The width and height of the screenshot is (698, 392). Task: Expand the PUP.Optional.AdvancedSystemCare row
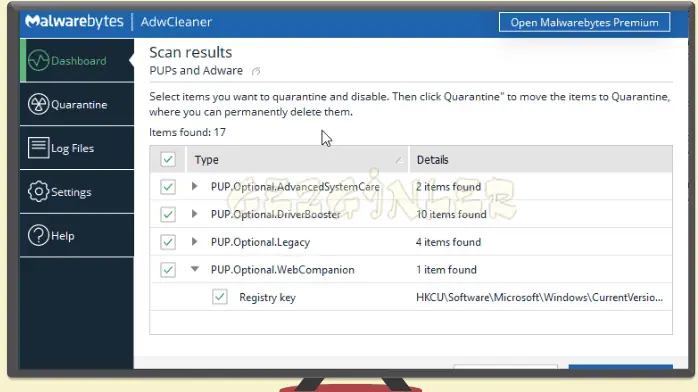tap(195, 186)
